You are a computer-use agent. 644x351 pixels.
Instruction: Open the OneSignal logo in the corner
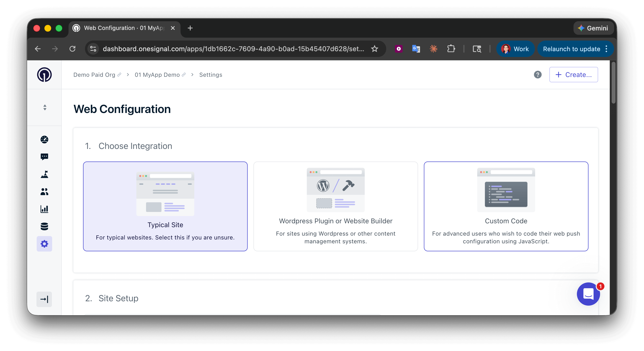(44, 75)
